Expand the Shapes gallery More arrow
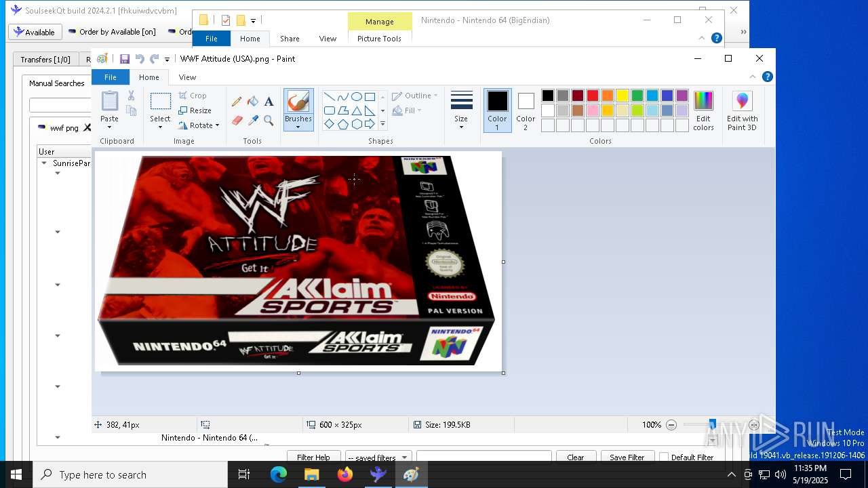The image size is (868, 488). tap(382, 124)
